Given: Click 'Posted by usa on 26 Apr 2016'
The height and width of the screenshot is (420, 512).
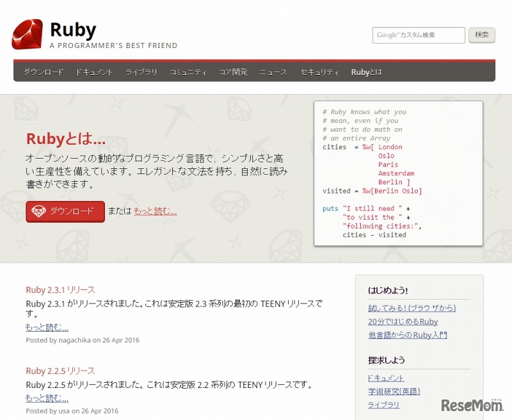Looking at the screenshot, I should point(72,410).
